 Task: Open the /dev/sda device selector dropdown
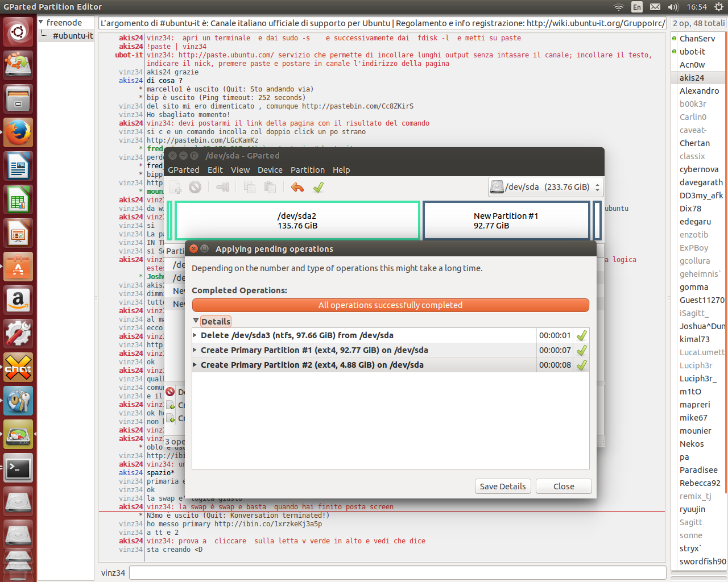click(545, 187)
